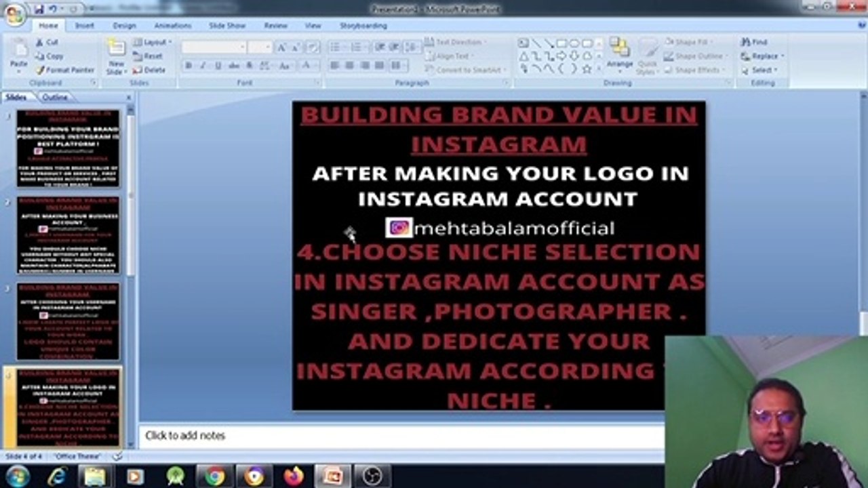Screen dimensions: 868x488
Task: Toggle text Shadow effect
Action: coord(250,66)
